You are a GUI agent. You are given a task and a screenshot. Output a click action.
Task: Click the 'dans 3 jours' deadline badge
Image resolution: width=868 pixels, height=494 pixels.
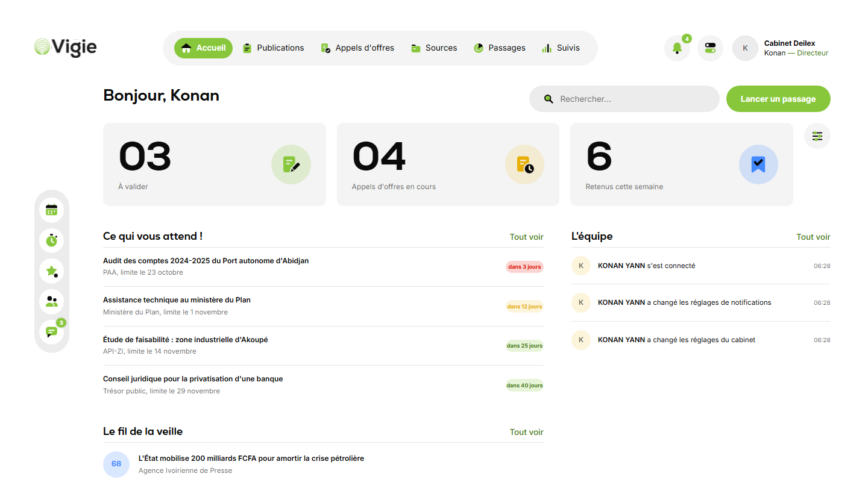pyautogui.click(x=524, y=267)
